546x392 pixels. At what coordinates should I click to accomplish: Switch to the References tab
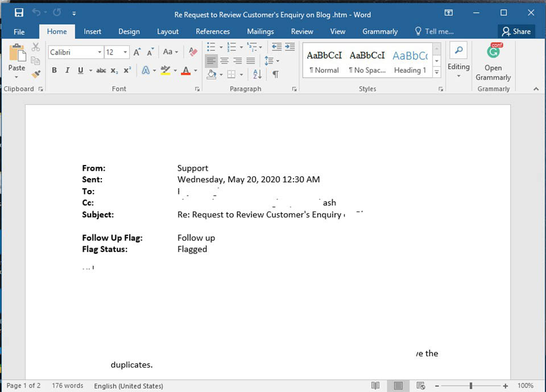(x=212, y=32)
